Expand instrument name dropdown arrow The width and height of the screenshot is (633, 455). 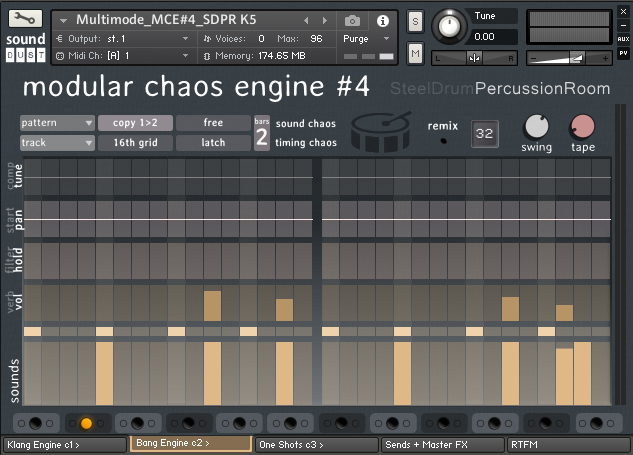[63, 20]
